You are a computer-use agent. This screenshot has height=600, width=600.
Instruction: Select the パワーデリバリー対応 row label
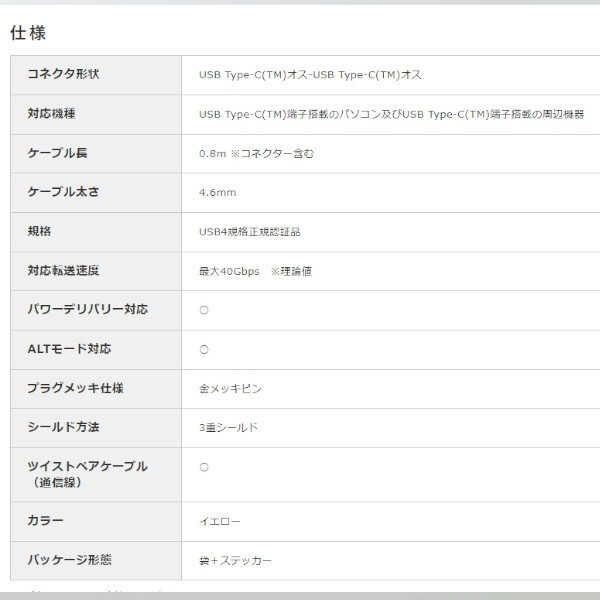(x=88, y=309)
